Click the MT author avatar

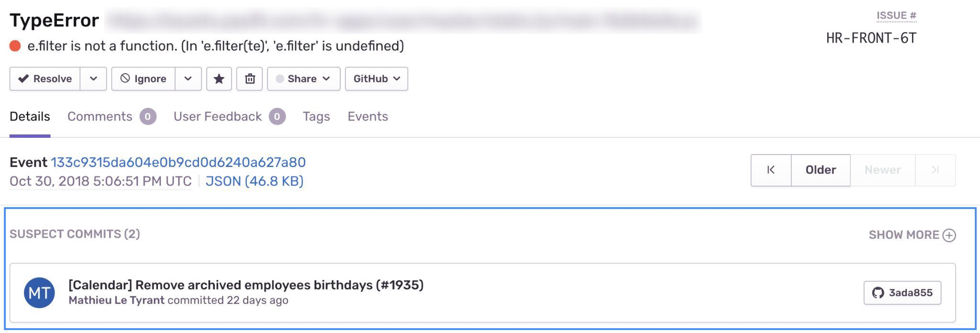39,293
